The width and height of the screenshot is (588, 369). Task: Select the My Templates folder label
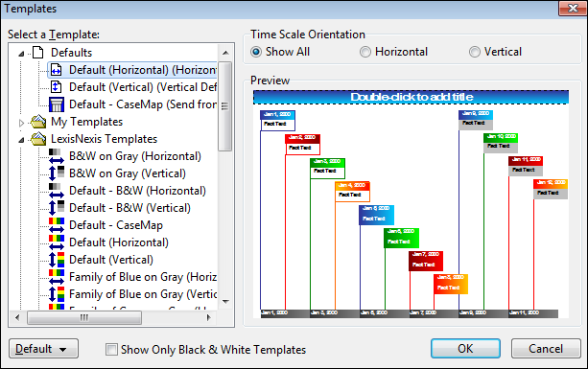(87, 122)
